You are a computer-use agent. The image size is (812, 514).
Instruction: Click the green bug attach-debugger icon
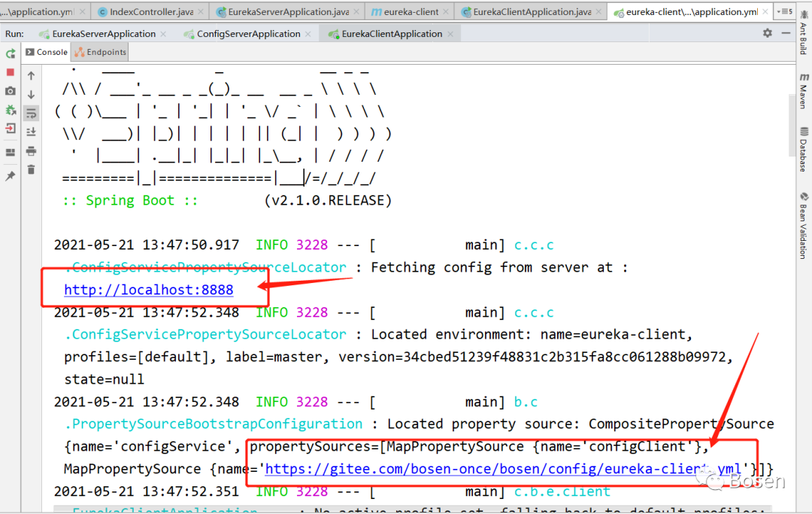11,110
